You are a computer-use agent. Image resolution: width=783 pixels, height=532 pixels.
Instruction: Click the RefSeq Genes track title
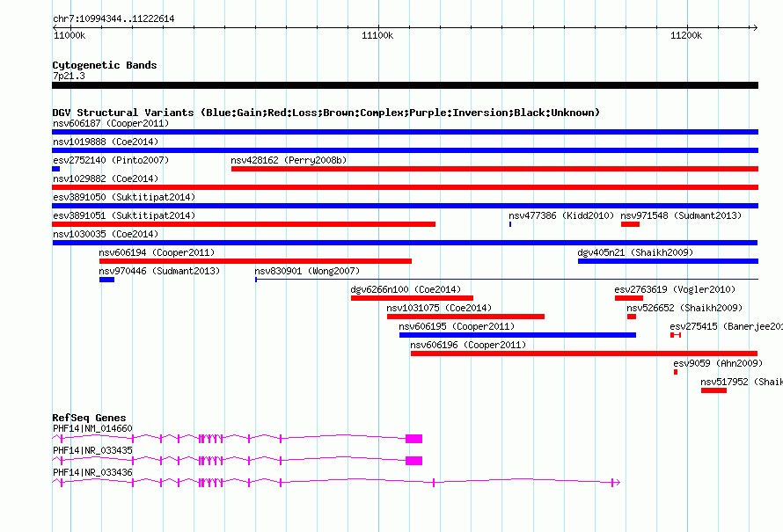coord(90,418)
